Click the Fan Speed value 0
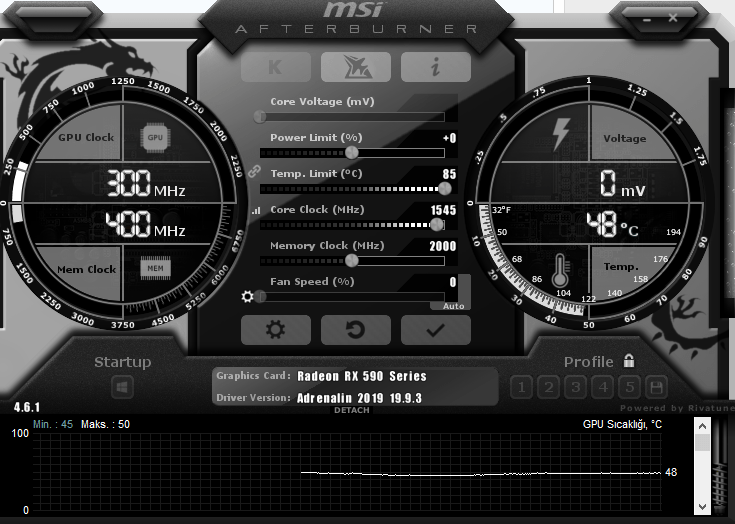The width and height of the screenshot is (735, 524). (452, 282)
